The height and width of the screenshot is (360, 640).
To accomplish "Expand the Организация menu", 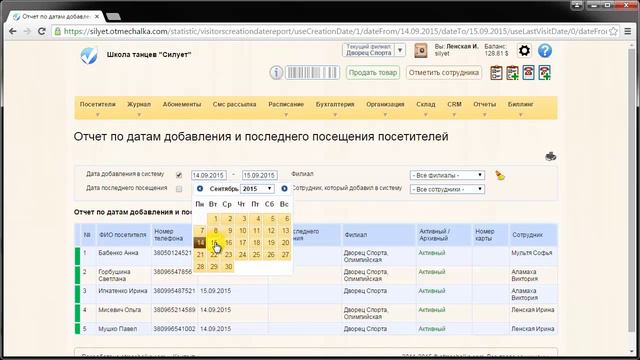I will pyautogui.click(x=385, y=108).
